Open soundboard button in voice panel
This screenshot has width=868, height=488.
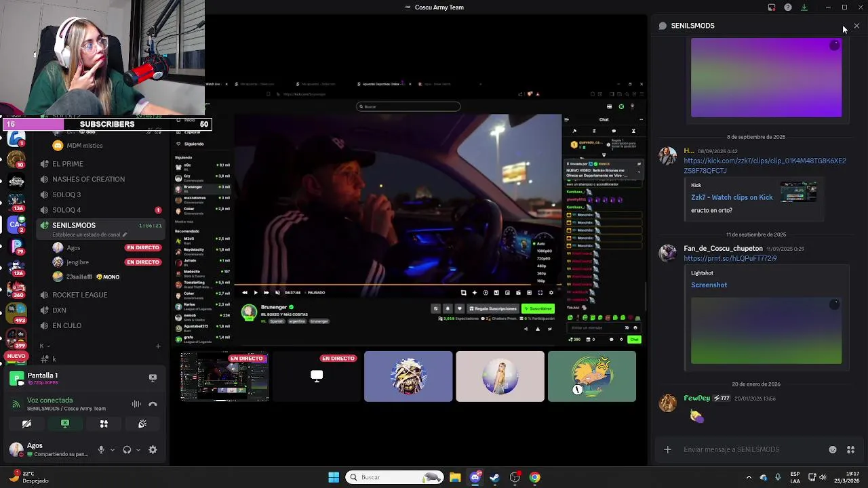coord(142,424)
